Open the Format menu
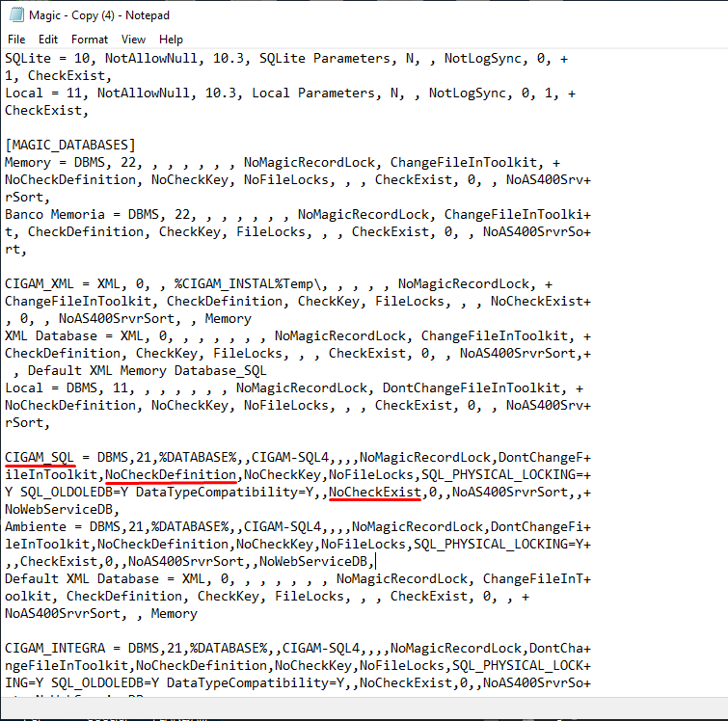This screenshot has height=721, width=728. [x=89, y=40]
